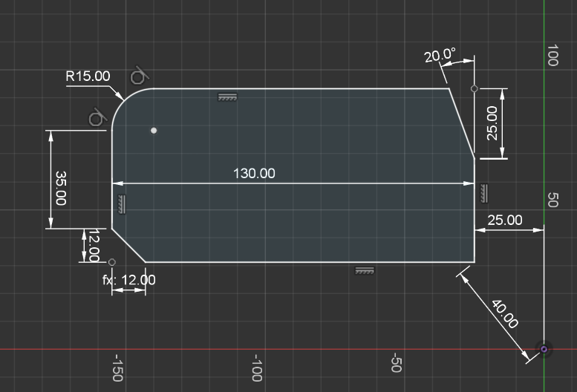The height and width of the screenshot is (392, 577).
Task: Select the fillet arc at the top-left corner
Action: pos(124,101)
